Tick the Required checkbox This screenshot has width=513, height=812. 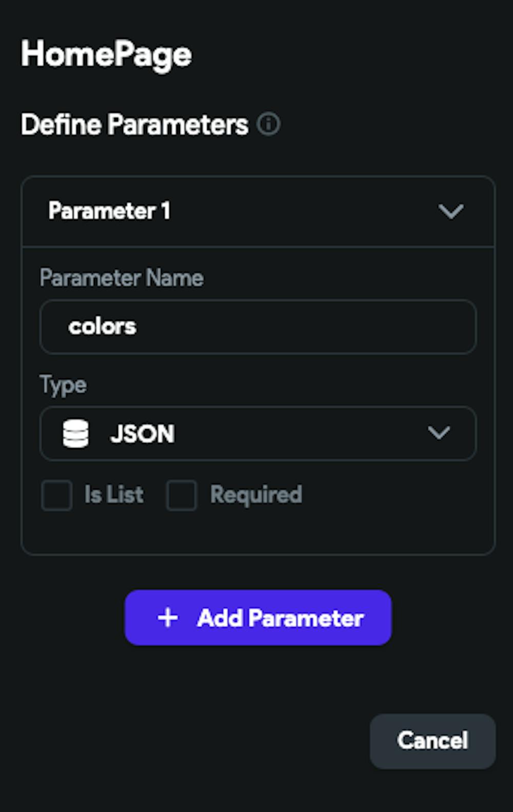pos(182,495)
